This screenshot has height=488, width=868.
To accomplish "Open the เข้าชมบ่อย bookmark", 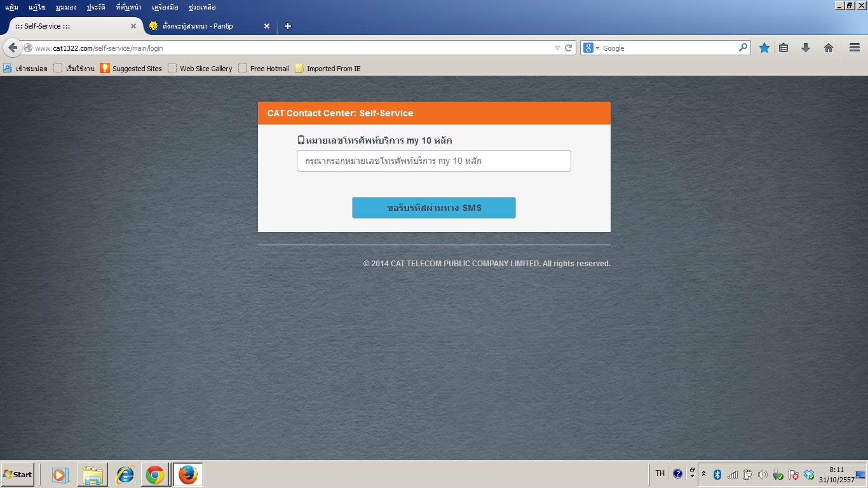I will coord(25,68).
